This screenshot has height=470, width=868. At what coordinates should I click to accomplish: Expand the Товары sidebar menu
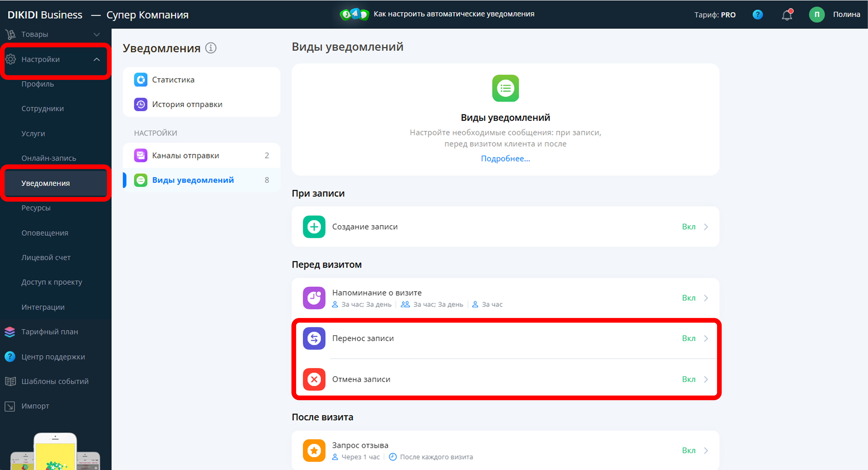click(x=96, y=34)
